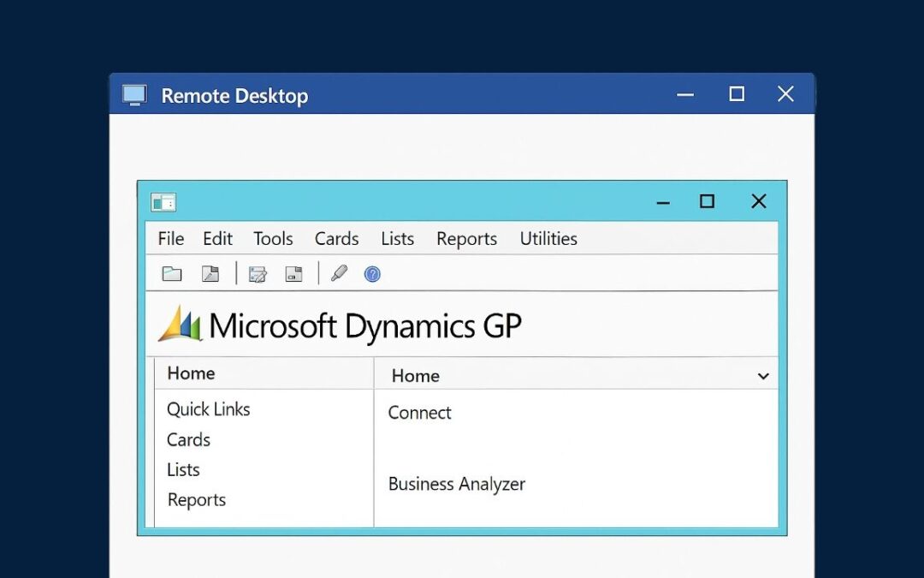The image size is (924, 578).
Task: Select the new document toolbar icon
Action: pyautogui.click(x=210, y=273)
